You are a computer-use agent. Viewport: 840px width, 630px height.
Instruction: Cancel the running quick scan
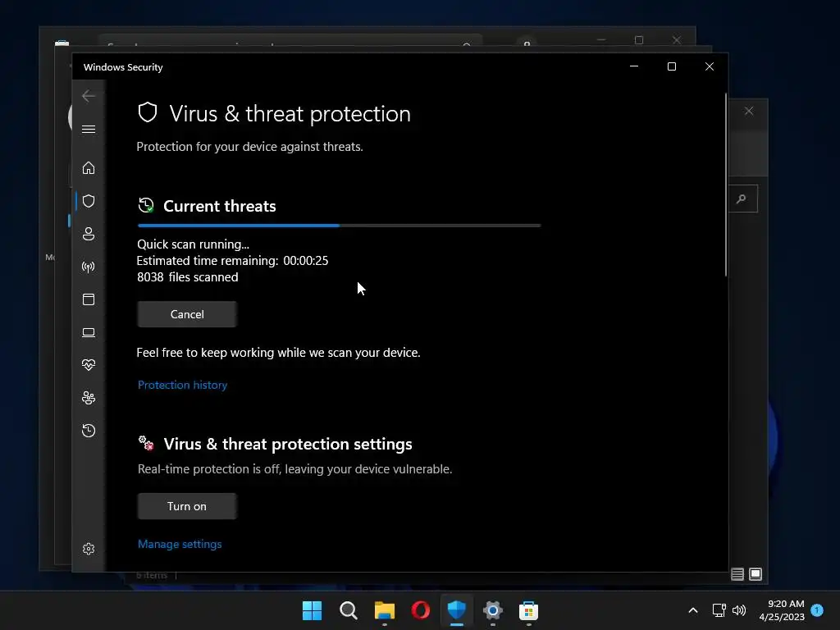tap(187, 314)
